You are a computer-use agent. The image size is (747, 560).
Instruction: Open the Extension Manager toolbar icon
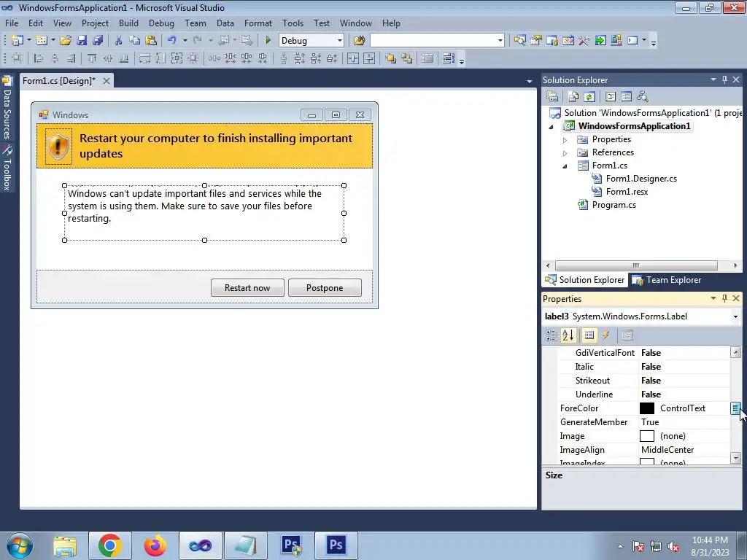(x=616, y=41)
